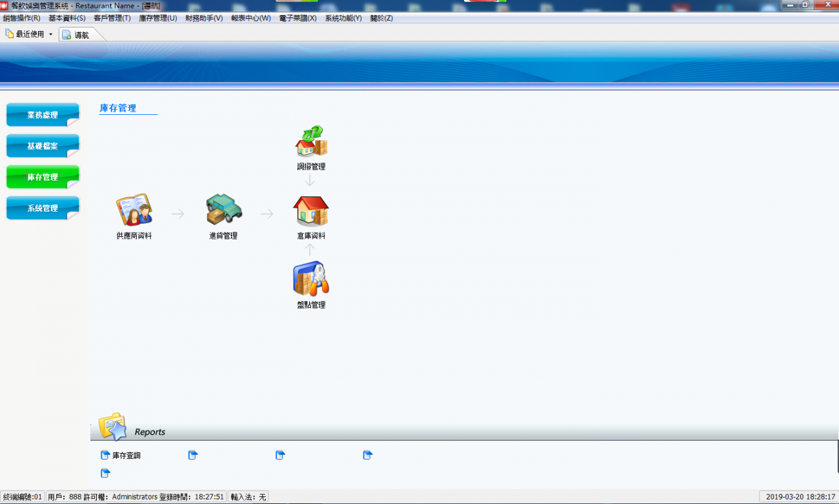Click the 庫存查詢 report icon
Viewport: 839px width, 504px height.
coord(105,455)
